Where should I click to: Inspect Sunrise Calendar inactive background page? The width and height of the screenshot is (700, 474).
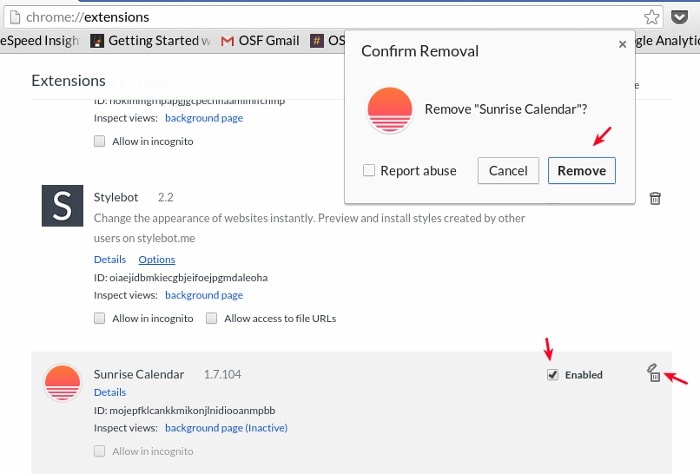point(226,428)
